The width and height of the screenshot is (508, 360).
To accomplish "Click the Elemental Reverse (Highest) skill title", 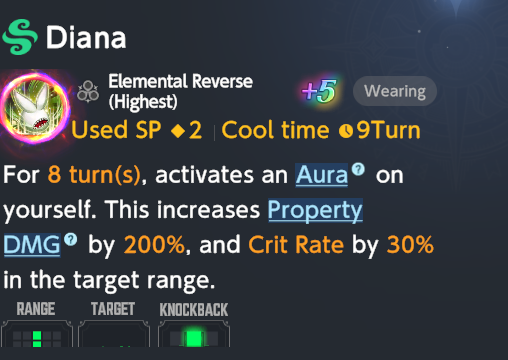I will [x=180, y=91].
